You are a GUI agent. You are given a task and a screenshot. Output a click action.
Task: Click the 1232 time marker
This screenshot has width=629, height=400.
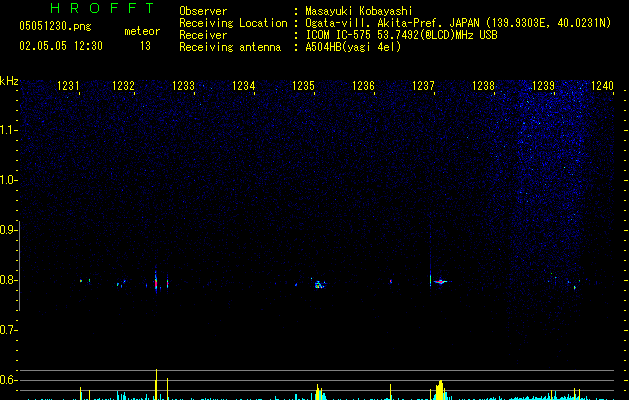point(123,86)
